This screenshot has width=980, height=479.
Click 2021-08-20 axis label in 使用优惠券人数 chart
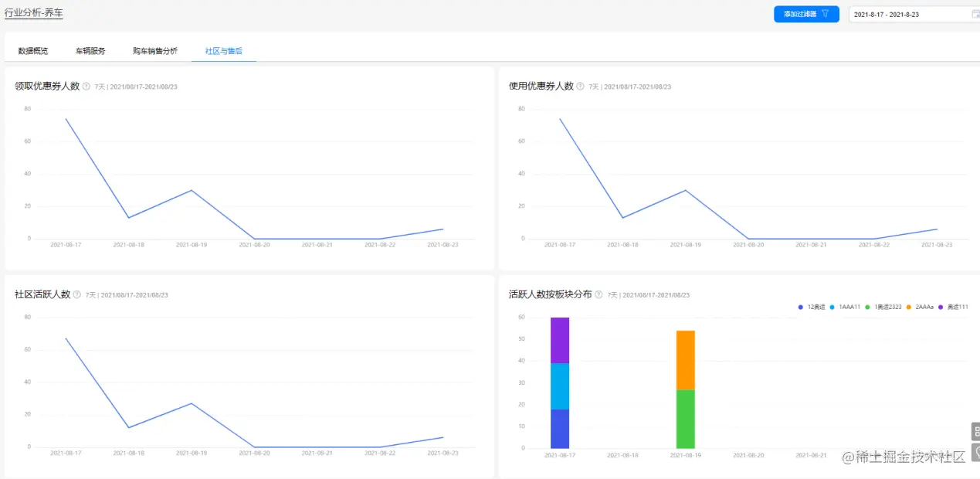click(x=748, y=245)
